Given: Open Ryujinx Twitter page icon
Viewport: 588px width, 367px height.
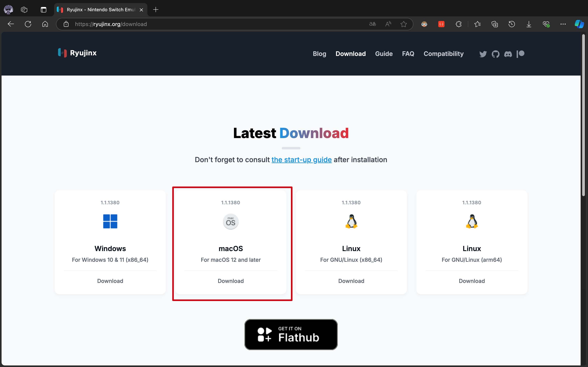Looking at the screenshot, I should click(x=483, y=54).
